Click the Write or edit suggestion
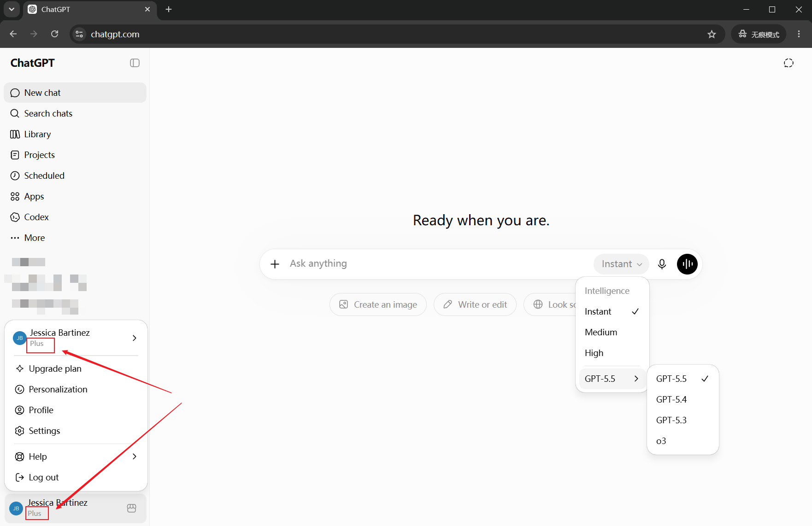Viewport: 812px width, 526px height. click(x=475, y=305)
